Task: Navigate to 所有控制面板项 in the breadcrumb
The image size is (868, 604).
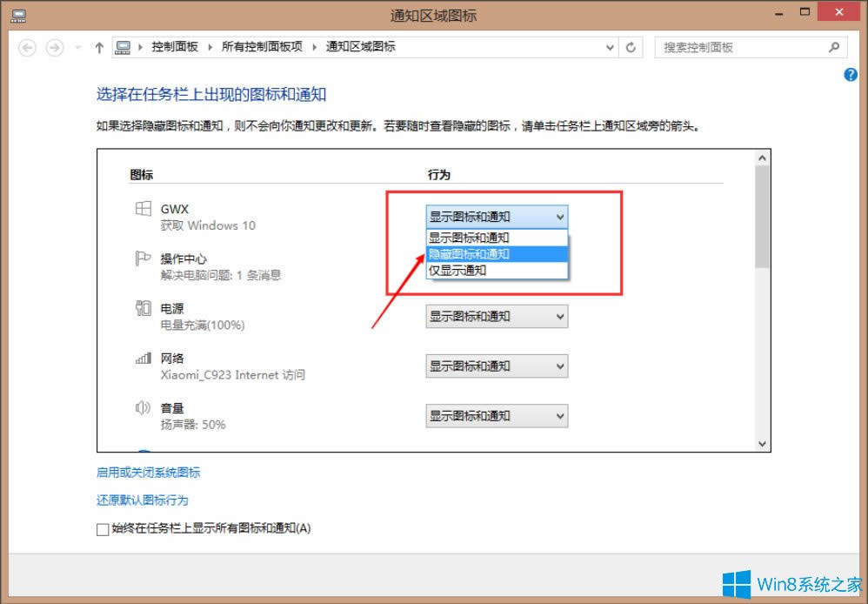Action: 255,48
